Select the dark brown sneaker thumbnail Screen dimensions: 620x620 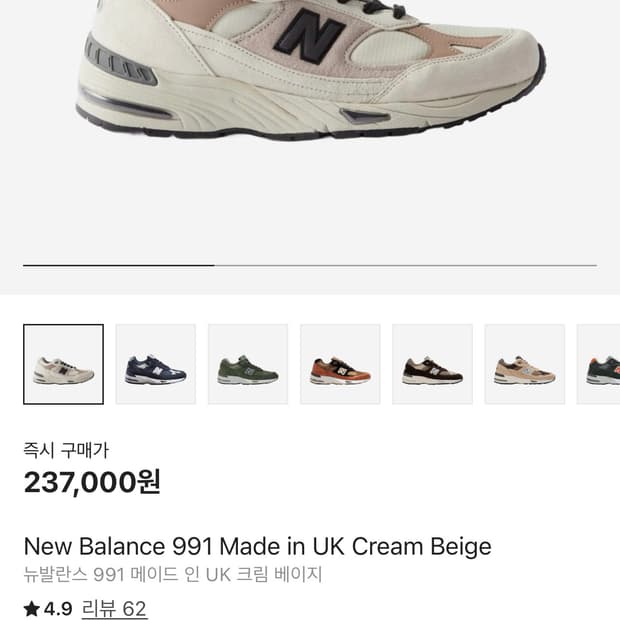[433, 364]
